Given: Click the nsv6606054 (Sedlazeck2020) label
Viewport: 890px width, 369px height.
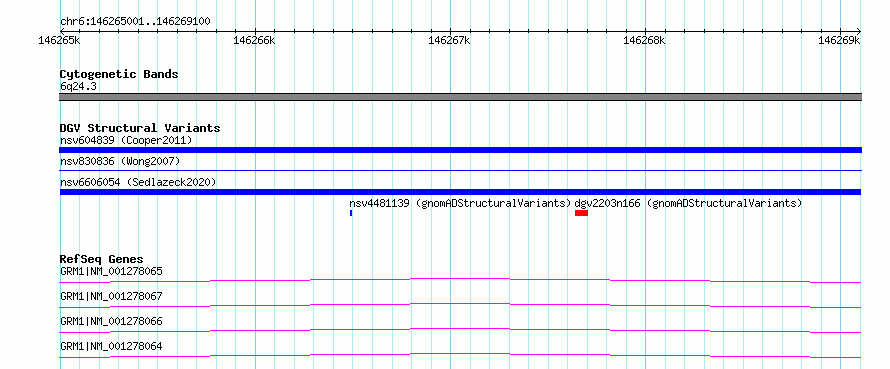Looking at the screenshot, I should click(138, 182).
